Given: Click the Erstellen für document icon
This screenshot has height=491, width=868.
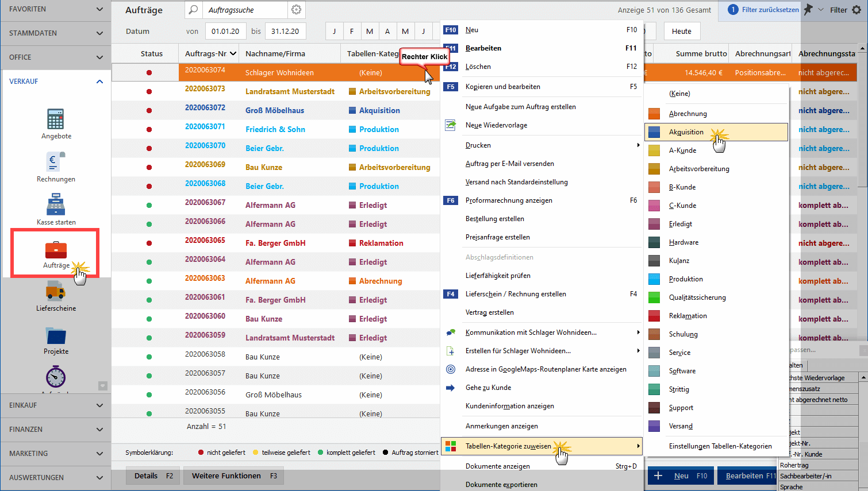Looking at the screenshot, I should [x=451, y=351].
